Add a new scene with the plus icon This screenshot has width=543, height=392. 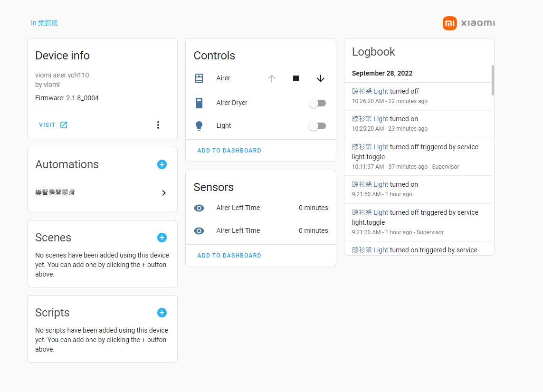[162, 237]
